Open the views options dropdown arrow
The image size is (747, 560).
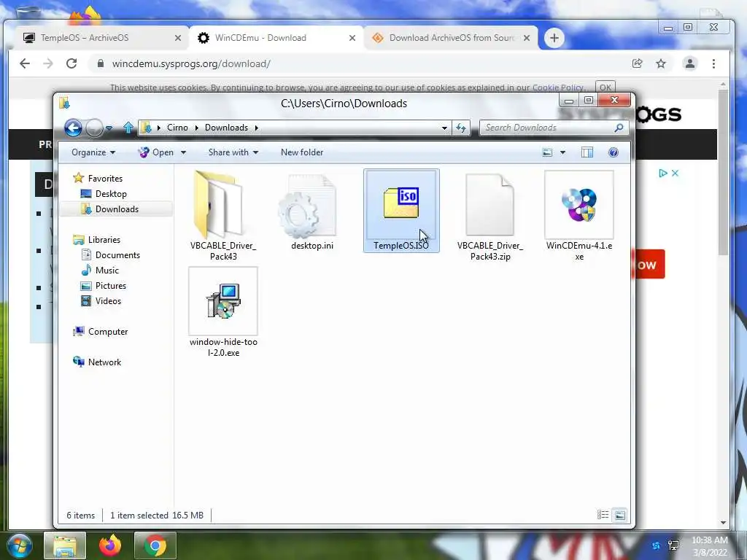coord(562,152)
